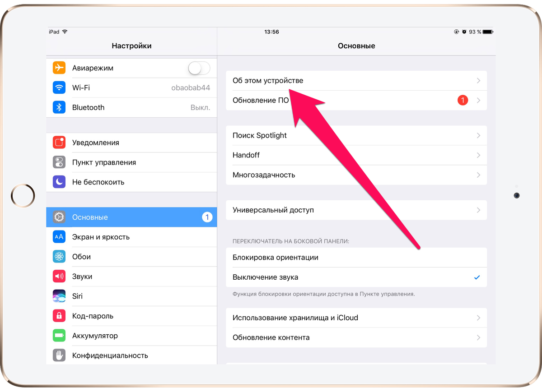Screen dimensions: 542x392
Task: Open Использование хранилища и iCloud chevron
Action: point(478,318)
